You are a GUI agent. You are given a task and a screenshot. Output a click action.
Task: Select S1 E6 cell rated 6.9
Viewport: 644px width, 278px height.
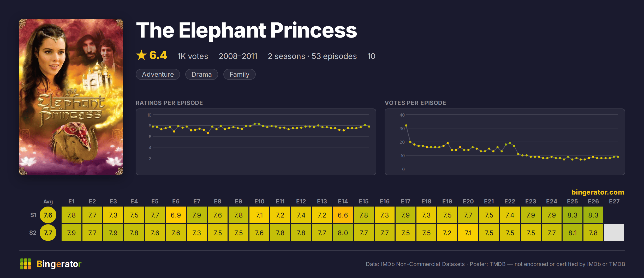coord(176,215)
